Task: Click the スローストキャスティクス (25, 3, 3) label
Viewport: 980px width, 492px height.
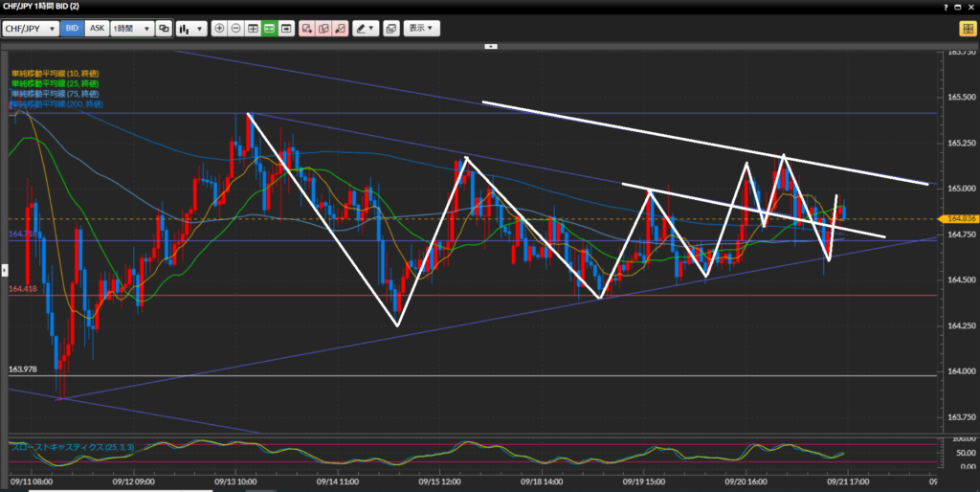Action: [62, 446]
